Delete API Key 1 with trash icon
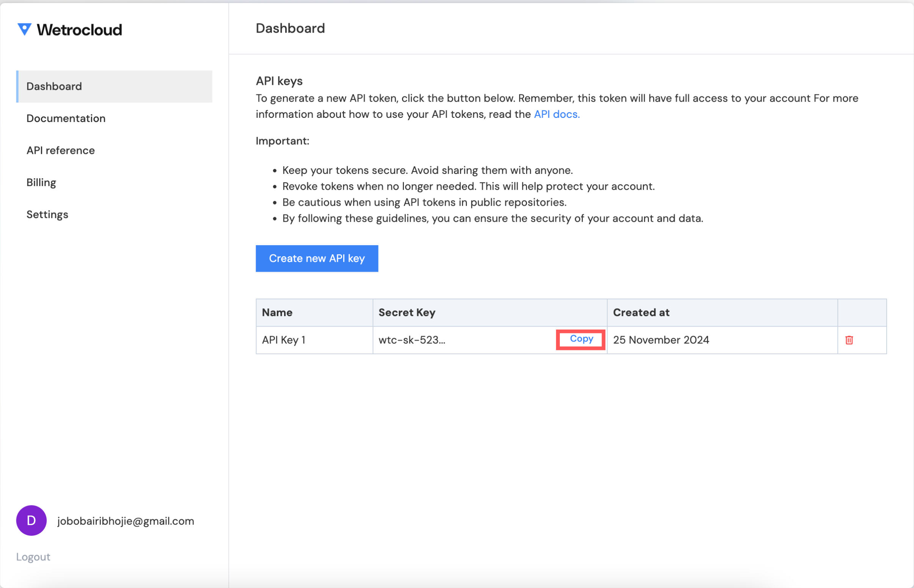Screen dimensions: 914x588 point(849,340)
